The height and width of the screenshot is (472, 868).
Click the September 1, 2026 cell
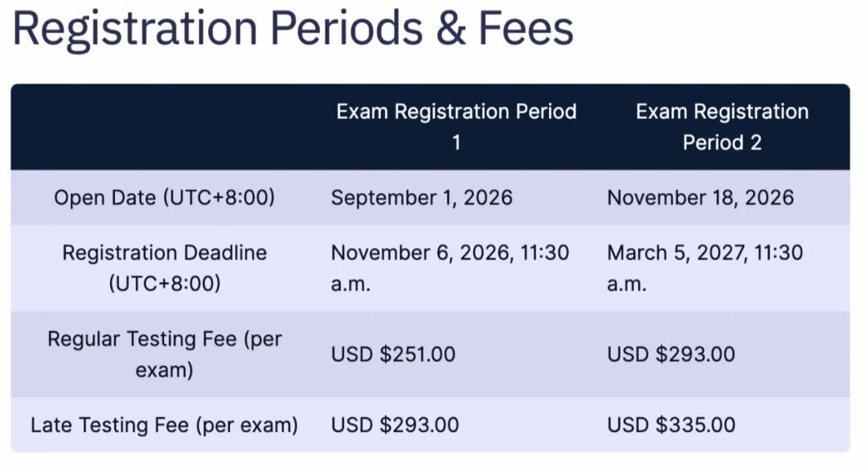[422, 198]
